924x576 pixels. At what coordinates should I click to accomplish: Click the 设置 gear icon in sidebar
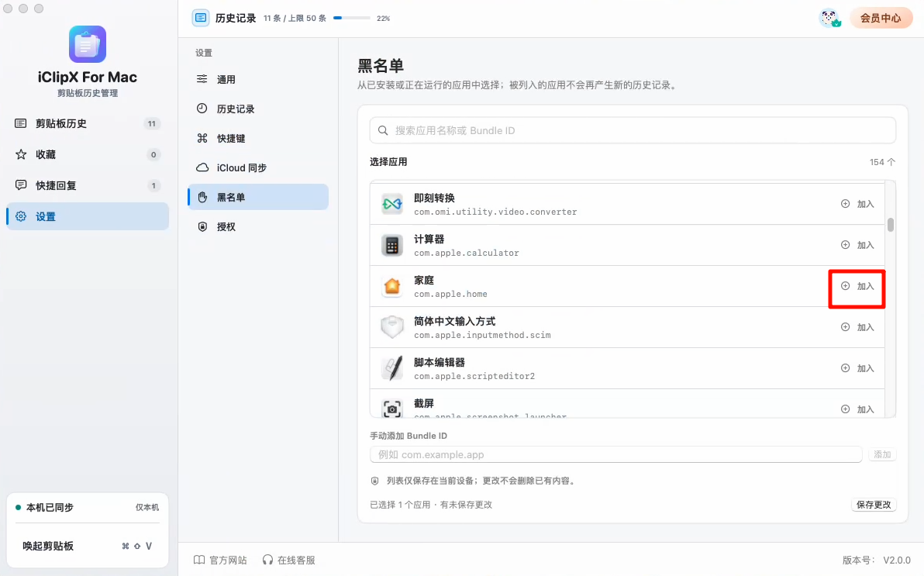21,216
